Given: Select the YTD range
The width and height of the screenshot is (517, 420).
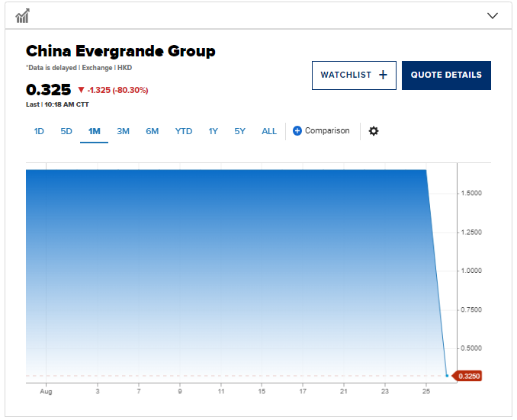Looking at the screenshot, I should [x=184, y=131].
